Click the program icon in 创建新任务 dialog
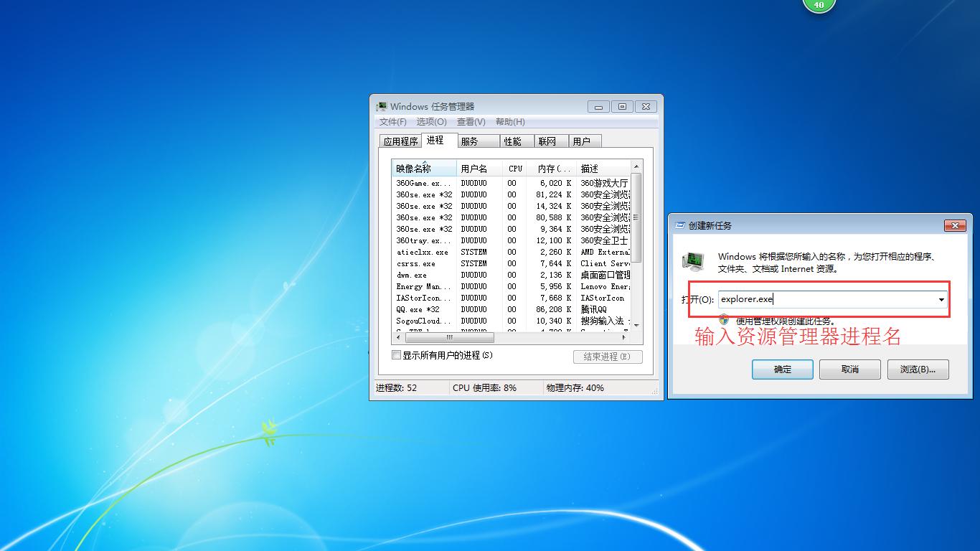980x551 pixels. click(x=693, y=262)
